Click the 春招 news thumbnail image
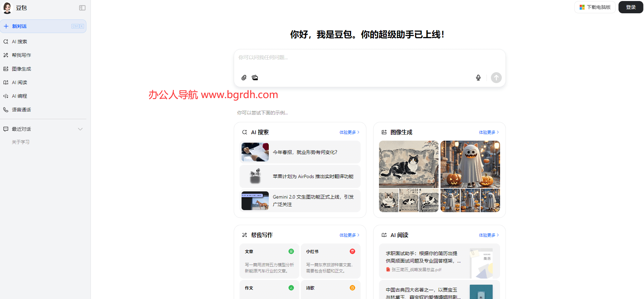 tap(255, 152)
